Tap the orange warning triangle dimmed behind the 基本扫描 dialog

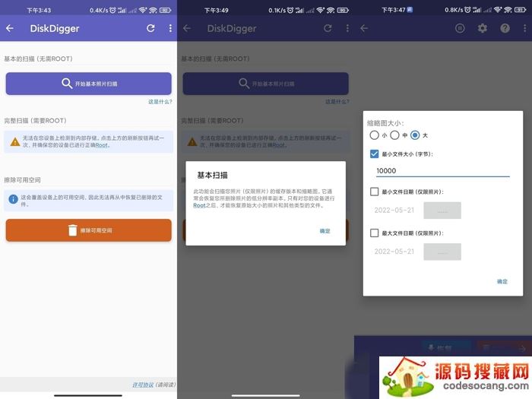tap(192, 141)
